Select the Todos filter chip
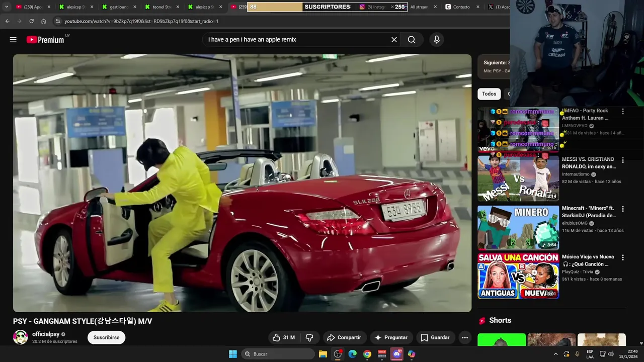 (489, 94)
